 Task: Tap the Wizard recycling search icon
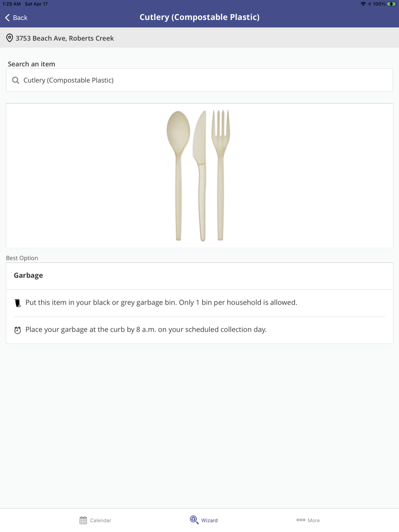point(194,520)
